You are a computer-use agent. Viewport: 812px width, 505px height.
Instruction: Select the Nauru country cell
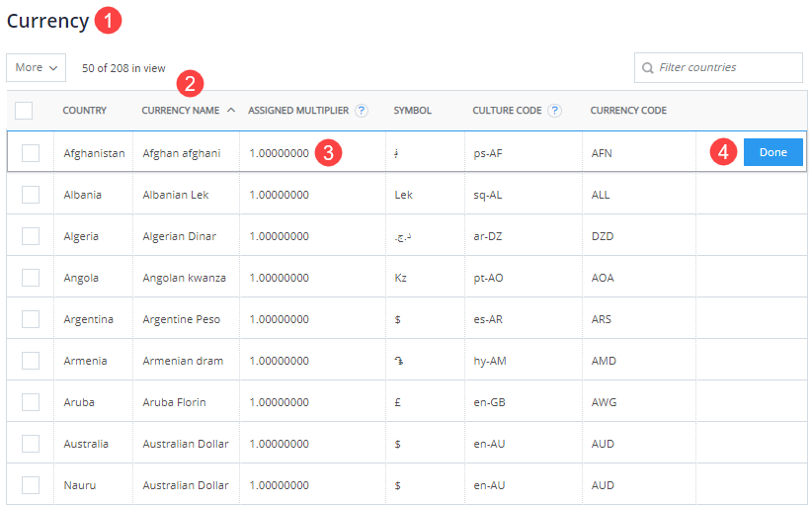(80, 485)
